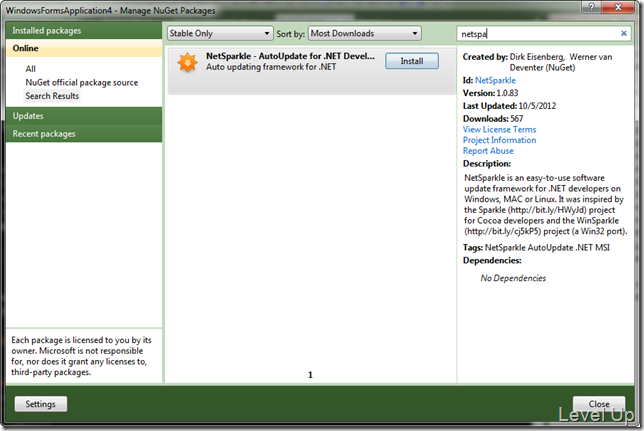
Task: Click the Sort by label
Action: click(x=290, y=34)
